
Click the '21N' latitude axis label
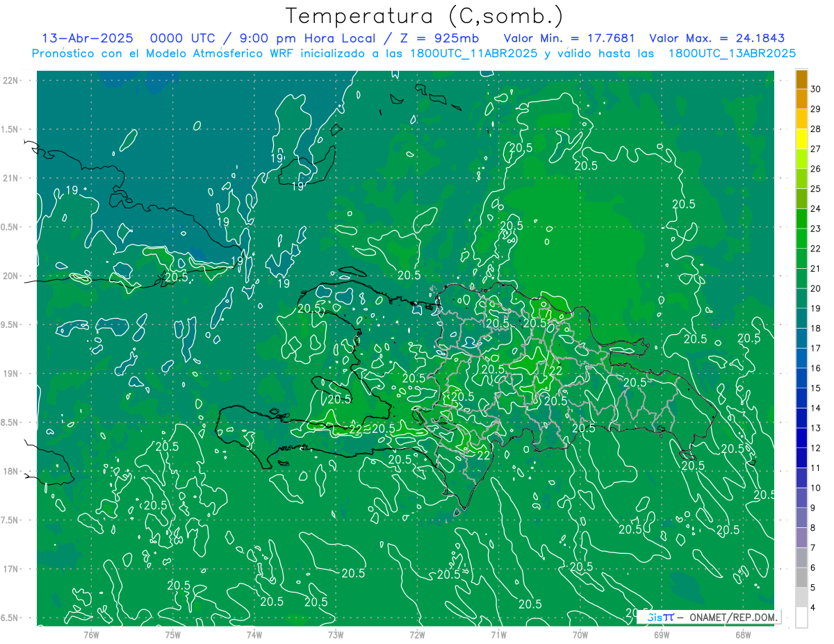(x=10, y=178)
